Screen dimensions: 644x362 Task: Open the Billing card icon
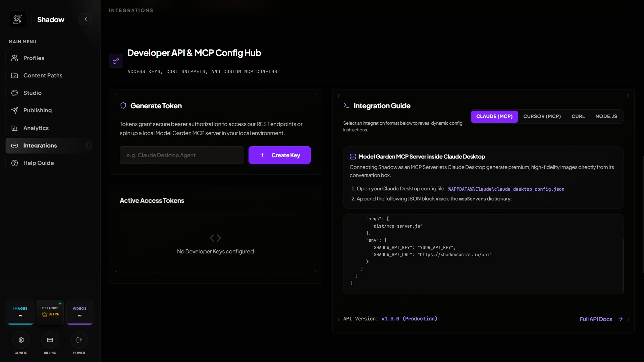tap(50, 340)
